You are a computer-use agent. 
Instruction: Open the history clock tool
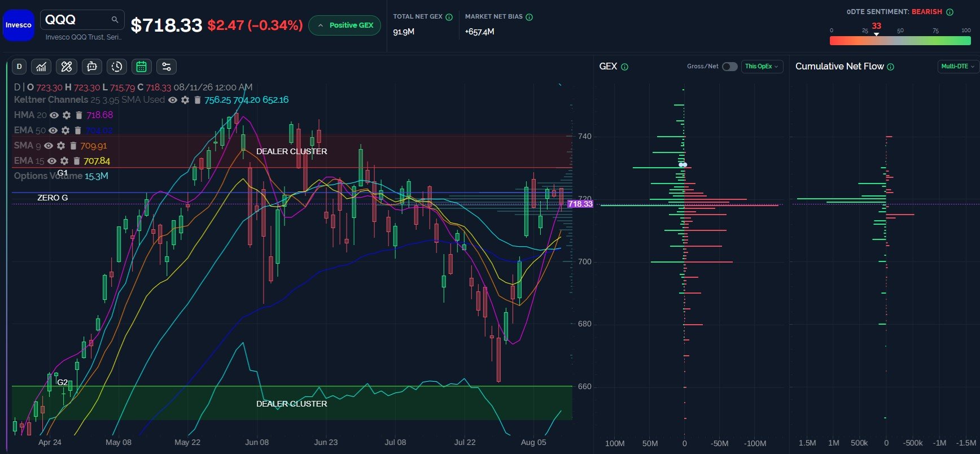click(117, 67)
